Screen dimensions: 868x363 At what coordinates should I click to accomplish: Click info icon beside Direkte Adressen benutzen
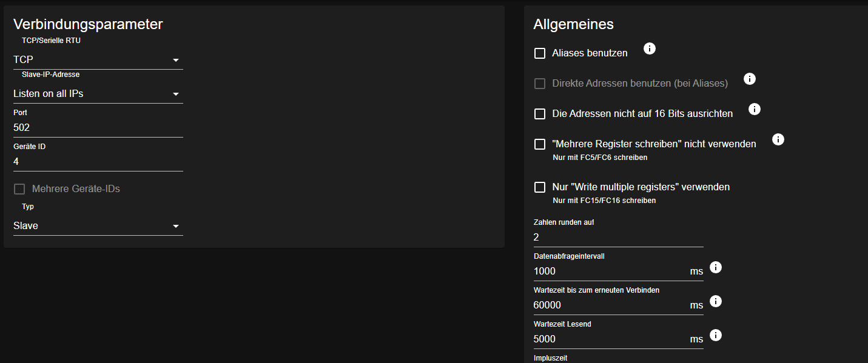pos(750,79)
